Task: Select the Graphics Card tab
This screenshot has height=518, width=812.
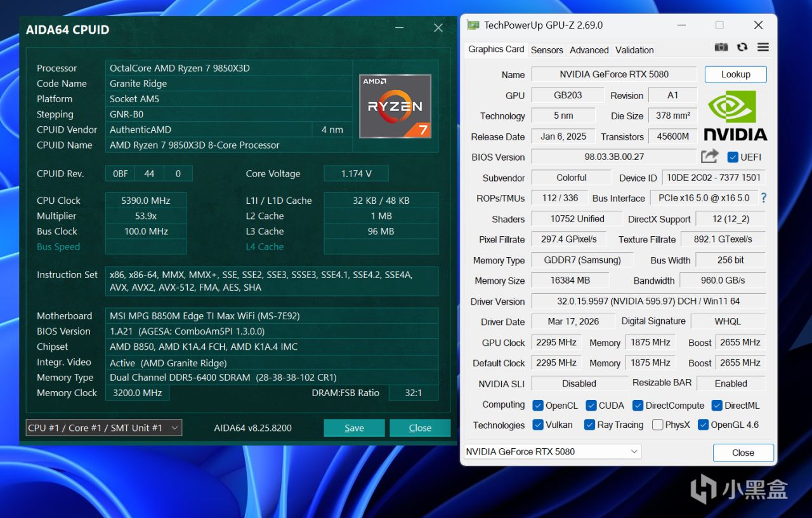Action: pyautogui.click(x=496, y=49)
